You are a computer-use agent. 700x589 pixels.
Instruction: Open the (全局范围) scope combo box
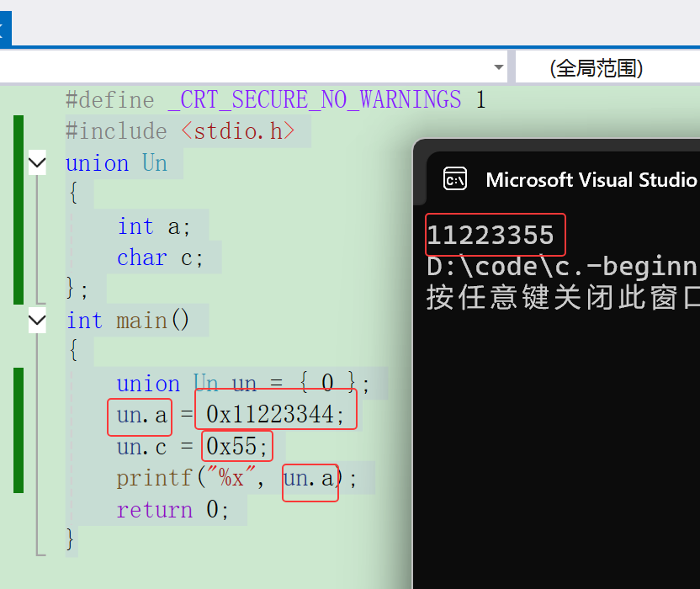point(607,68)
